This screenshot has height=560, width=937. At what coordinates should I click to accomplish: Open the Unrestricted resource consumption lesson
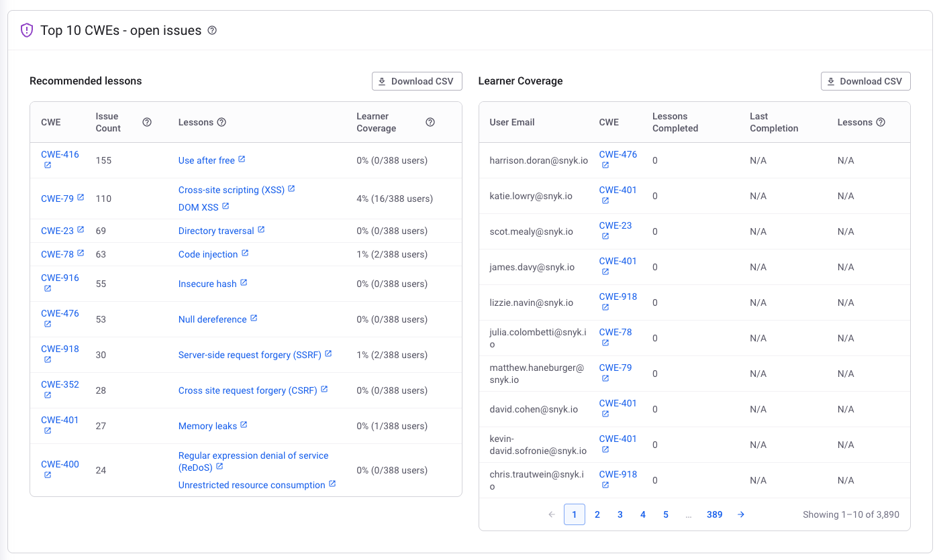[x=252, y=485]
